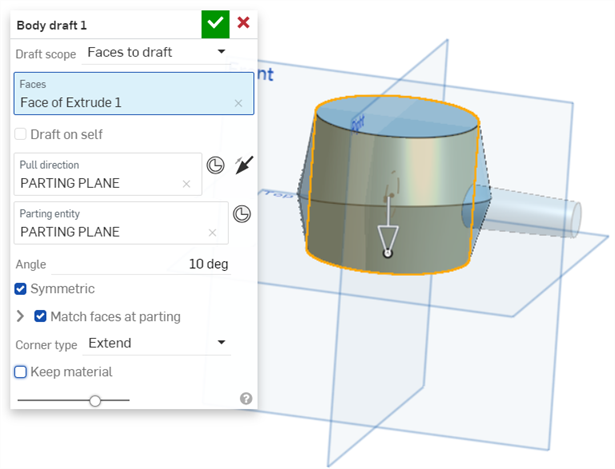
Task: Remove PARTING PLANE from Pull direction
Action: 186,183
